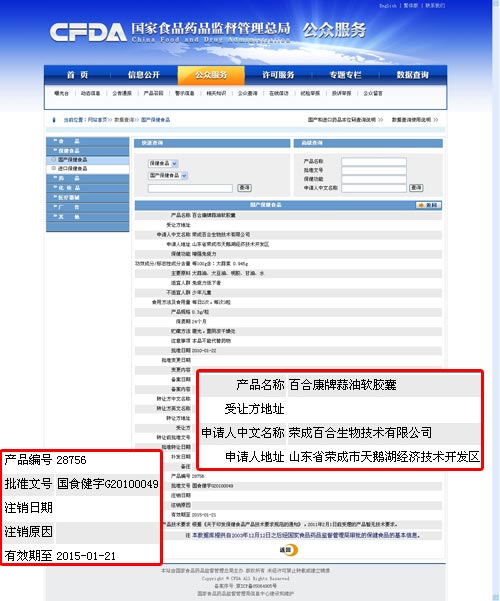Screen dimensions: 500x601
Task: Click the 产品名称 advanced search field
Action: [374, 161]
